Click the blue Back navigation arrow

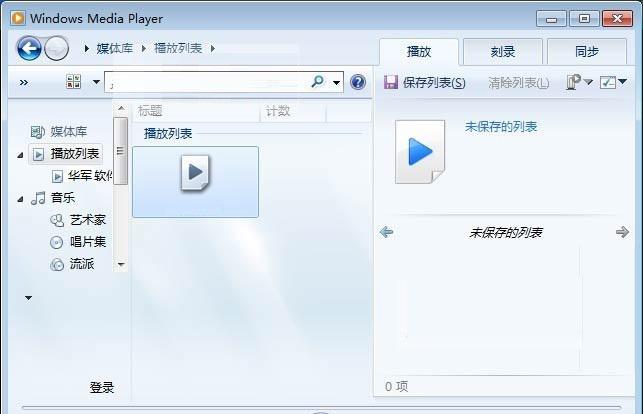29,48
